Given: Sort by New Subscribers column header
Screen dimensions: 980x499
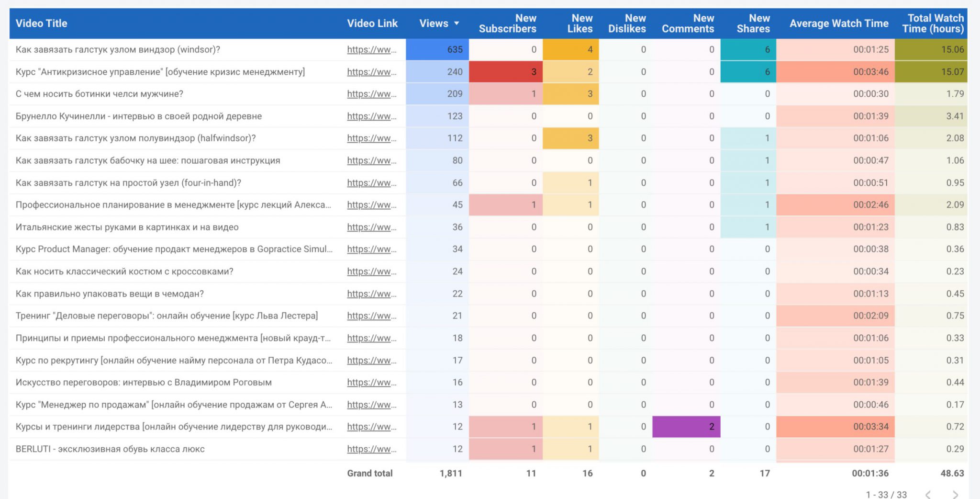Looking at the screenshot, I should coord(507,23).
